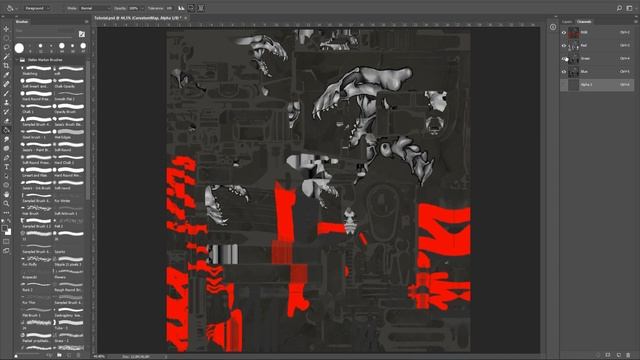Image resolution: width=640 pixels, height=360 pixels.
Task: Switch to the Channels tab
Action: coord(584,22)
